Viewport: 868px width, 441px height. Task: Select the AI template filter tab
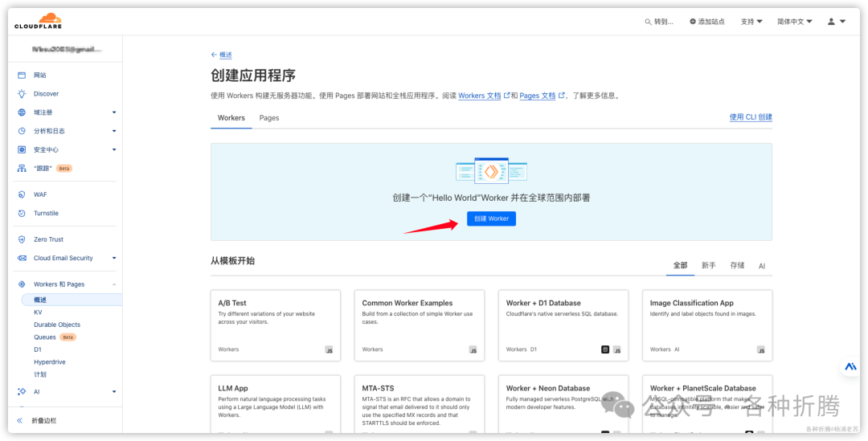coord(762,266)
